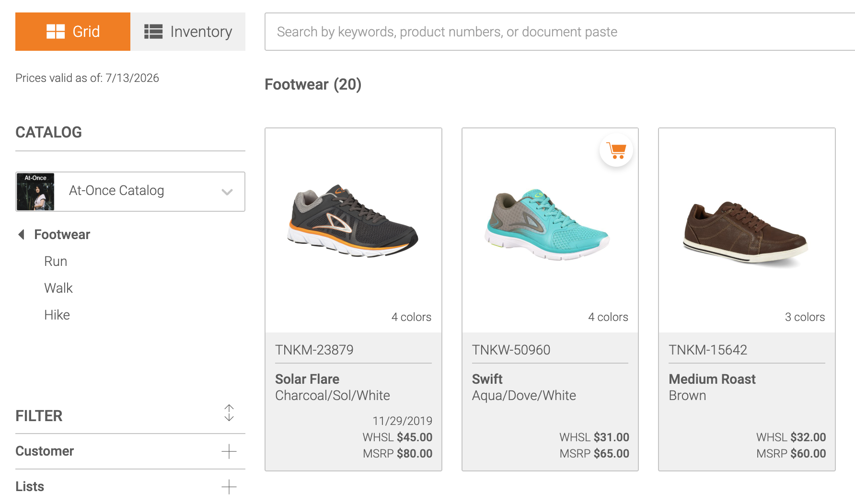Click 4 colors on Solar Flare card
Viewport: 855px width, 504px height.
point(411,317)
